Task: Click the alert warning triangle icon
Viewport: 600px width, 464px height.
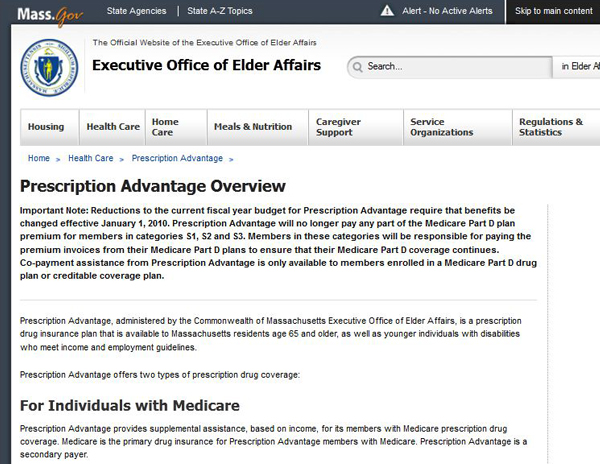Action: 387,11
